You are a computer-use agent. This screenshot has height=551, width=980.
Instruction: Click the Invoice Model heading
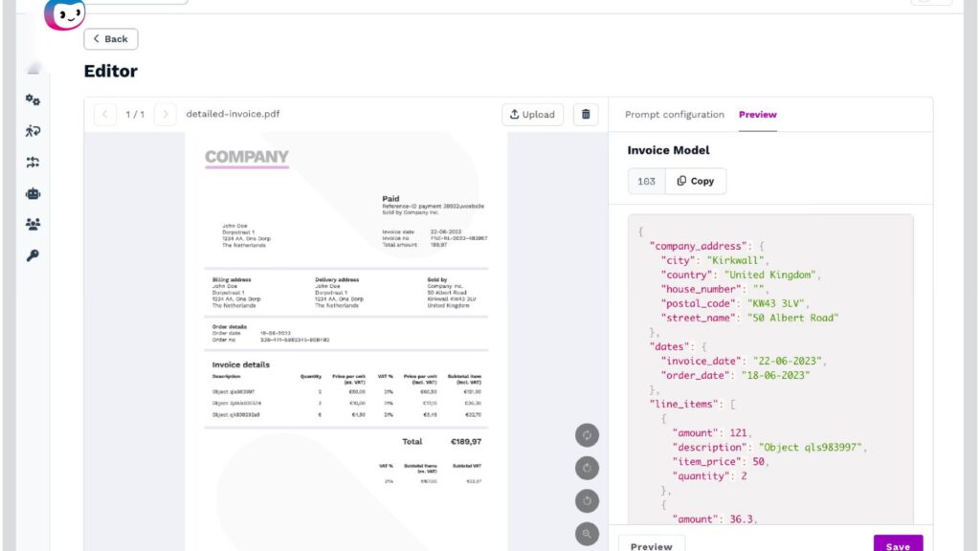pyautogui.click(x=668, y=150)
